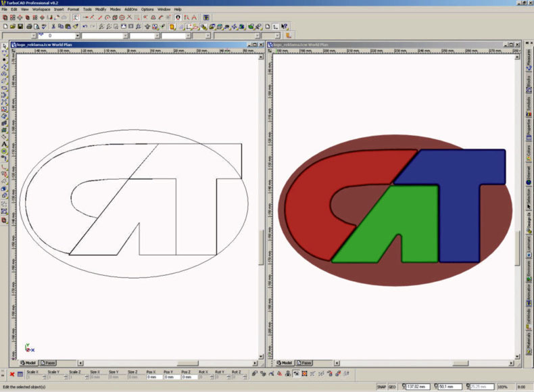534x392 pixels.
Task: Open the Colors side palette tab
Action: 529,153
